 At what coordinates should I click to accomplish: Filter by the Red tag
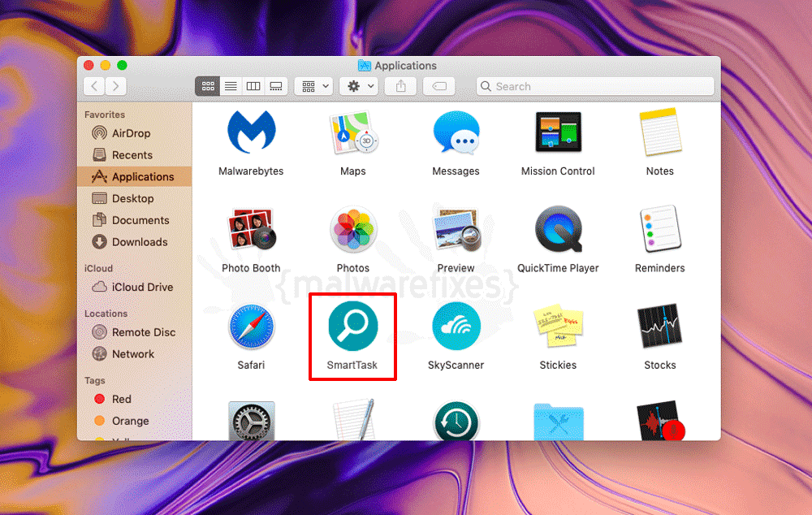(x=135, y=399)
